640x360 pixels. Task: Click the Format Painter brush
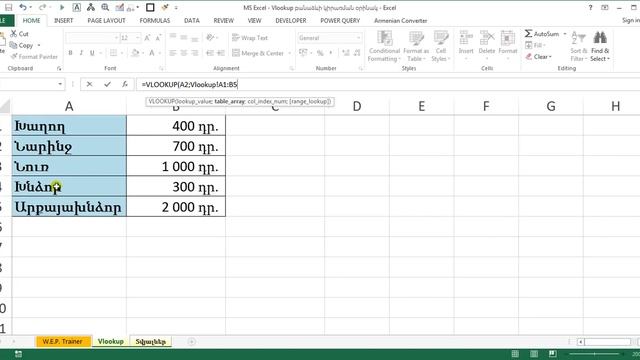click(14, 56)
